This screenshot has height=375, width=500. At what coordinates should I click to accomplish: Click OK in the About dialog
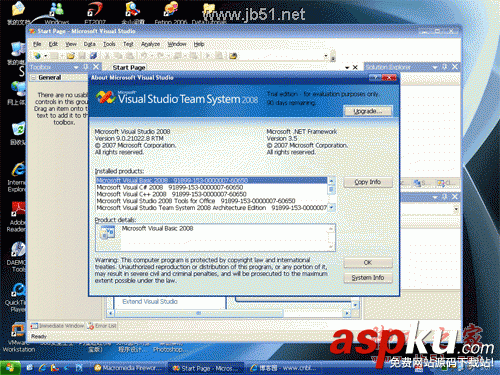368,263
